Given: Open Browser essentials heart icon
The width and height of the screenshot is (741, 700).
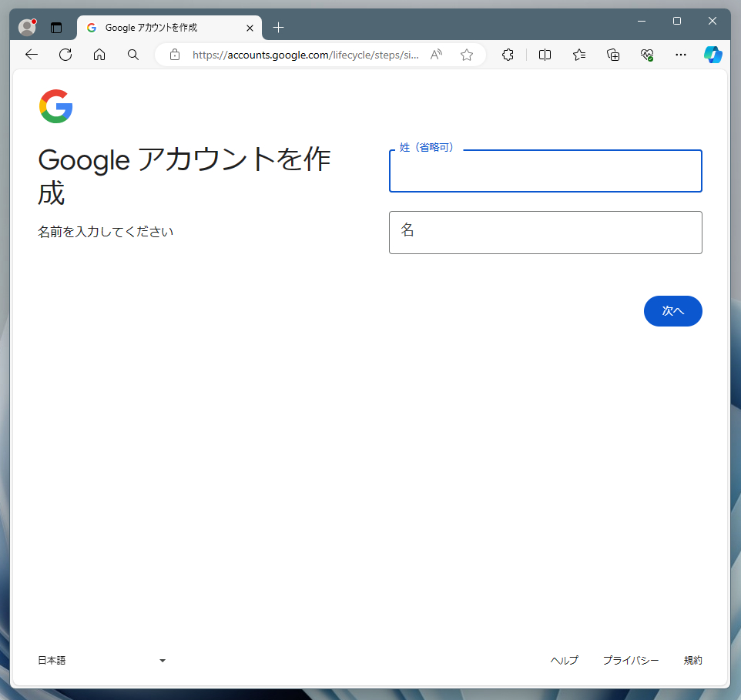Looking at the screenshot, I should (647, 55).
